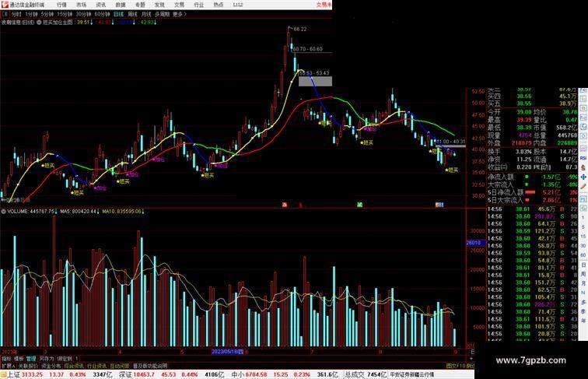Screen dimensions: 588x379
Task: Click the 另存为 button
Action: point(47,359)
